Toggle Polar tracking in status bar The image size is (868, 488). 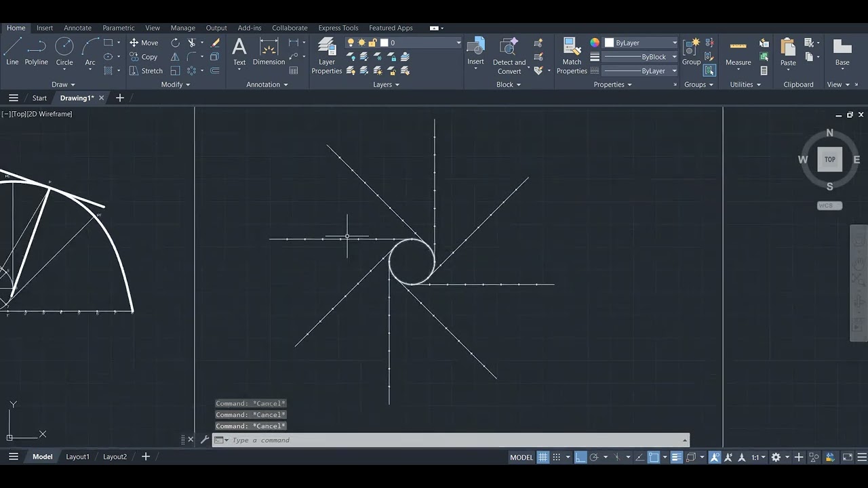pyautogui.click(x=594, y=457)
